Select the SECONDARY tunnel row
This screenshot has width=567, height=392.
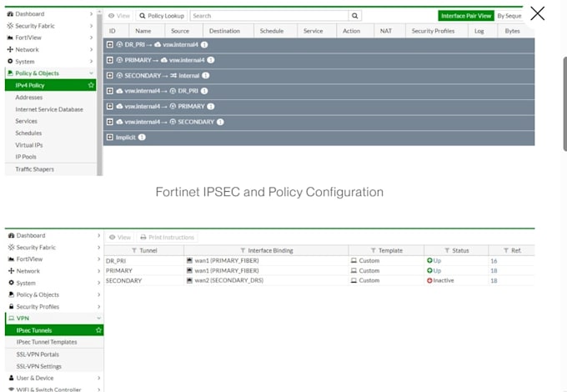coord(319,280)
